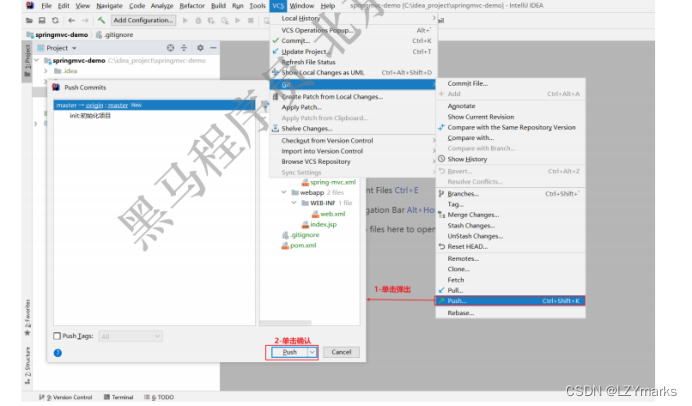
Task: Open Project panel gear settings
Action: tap(200, 48)
